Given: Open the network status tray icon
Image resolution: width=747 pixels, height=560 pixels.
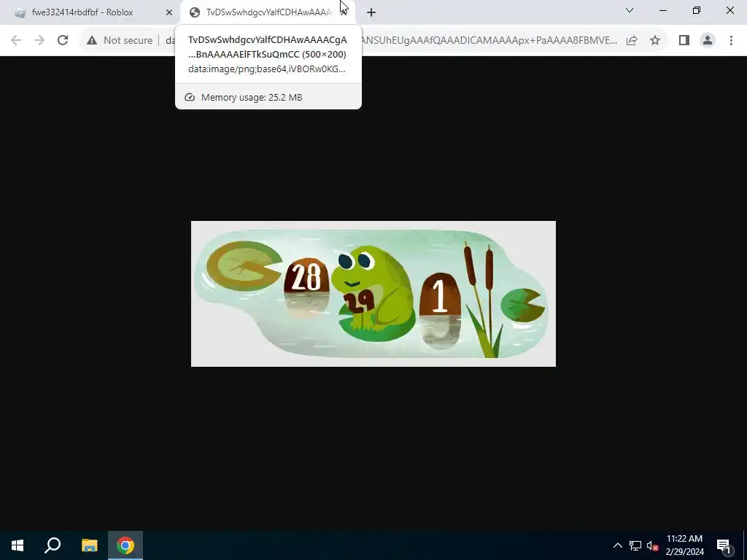Looking at the screenshot, I should 635,545.
